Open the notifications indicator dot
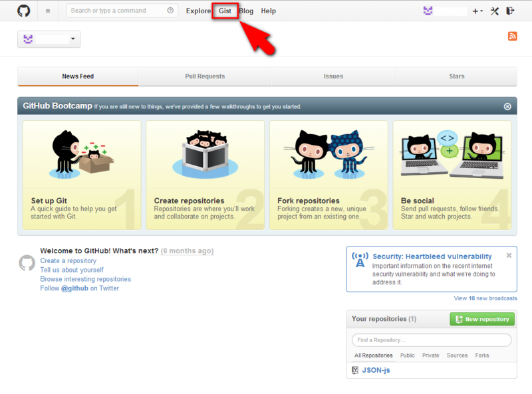This screenshot has height=394, width=532. click(48, 11)
